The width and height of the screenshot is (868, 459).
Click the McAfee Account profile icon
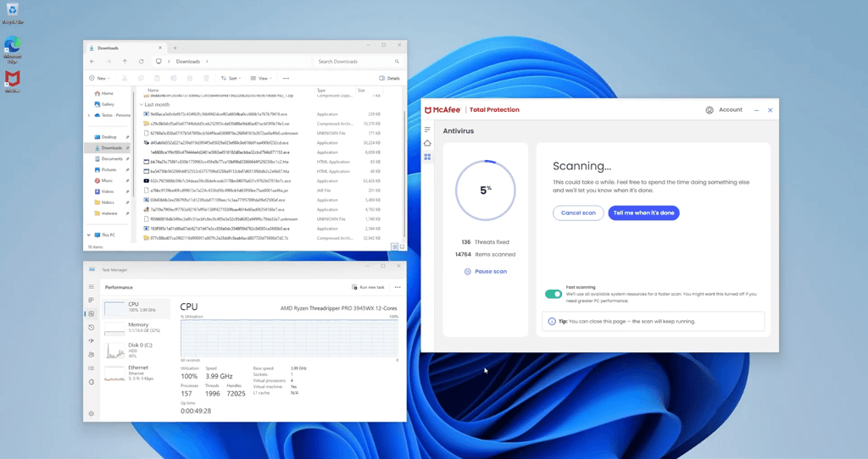(x=709, y=110)
